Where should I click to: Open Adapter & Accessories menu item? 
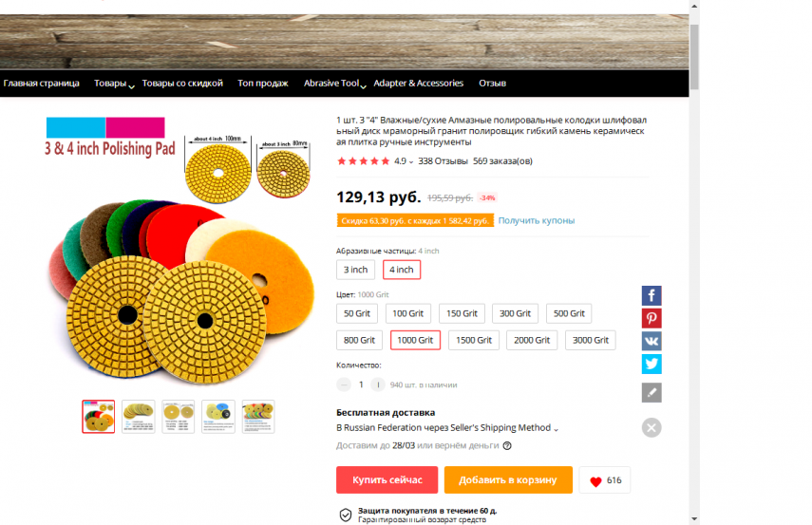click(419, 84)
